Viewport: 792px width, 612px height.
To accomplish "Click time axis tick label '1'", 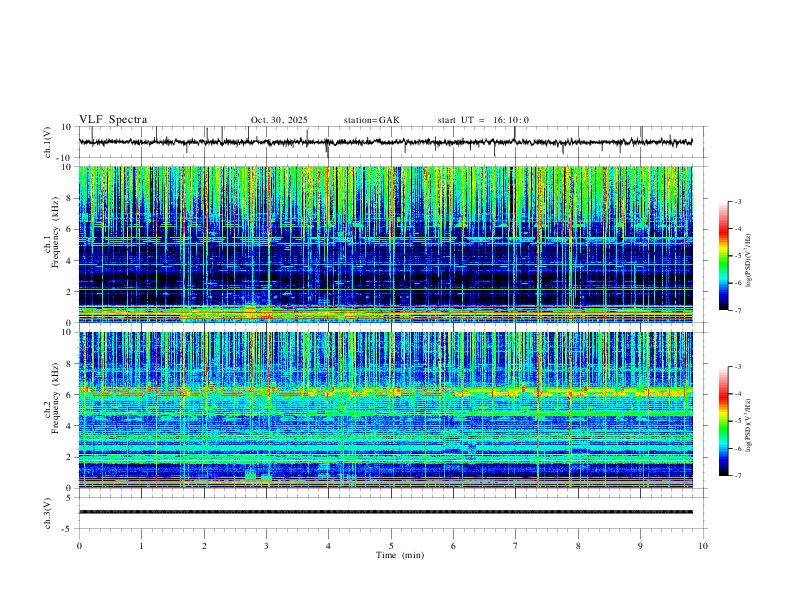I will [x=141, y=546].
